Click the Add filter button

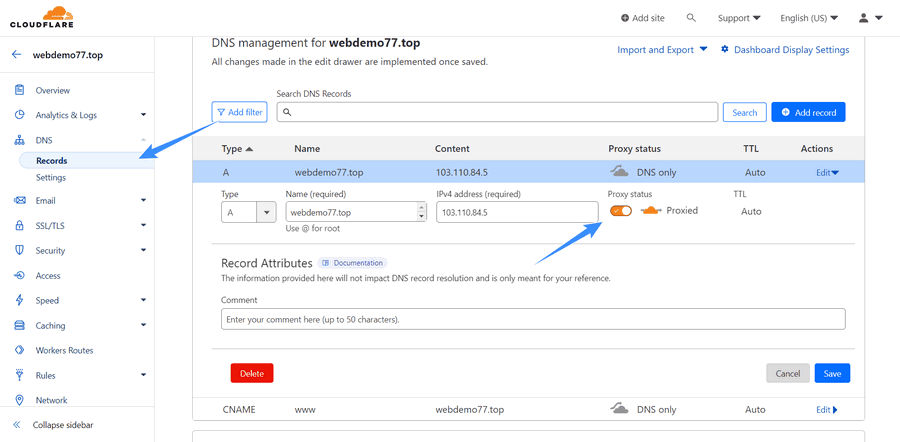click(240, 113)
